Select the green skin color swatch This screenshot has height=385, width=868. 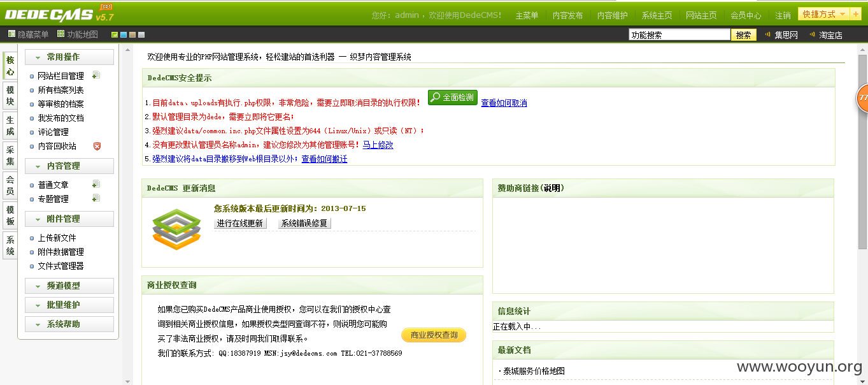(115, 34)
